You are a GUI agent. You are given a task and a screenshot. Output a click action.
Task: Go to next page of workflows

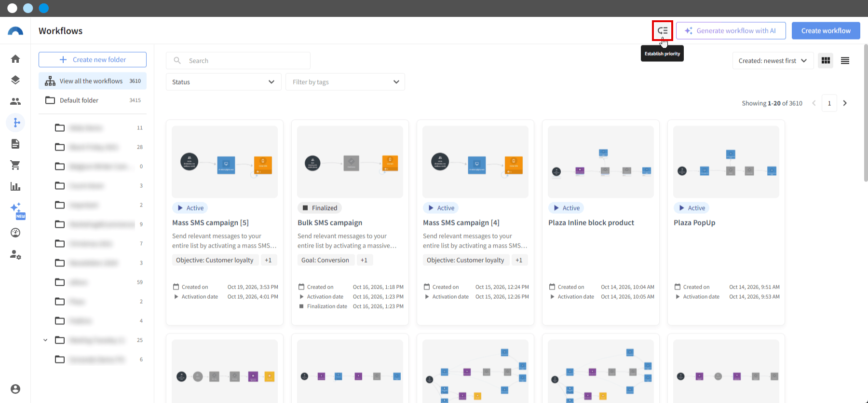[x=845, y=103]
